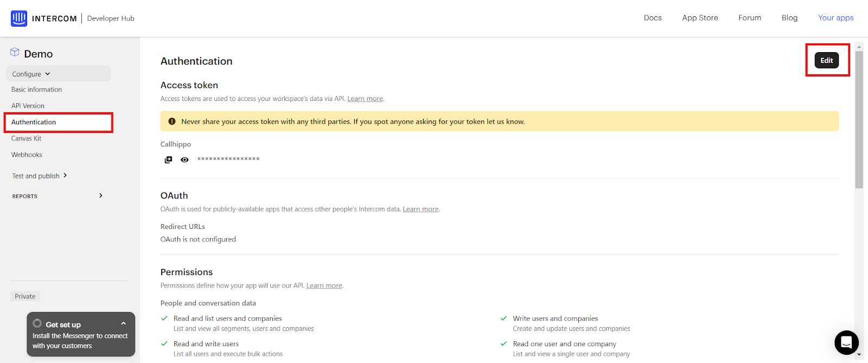The image size is (868, 363).
Task: Open Learn more under Permissions
Action: click(324, 285)
